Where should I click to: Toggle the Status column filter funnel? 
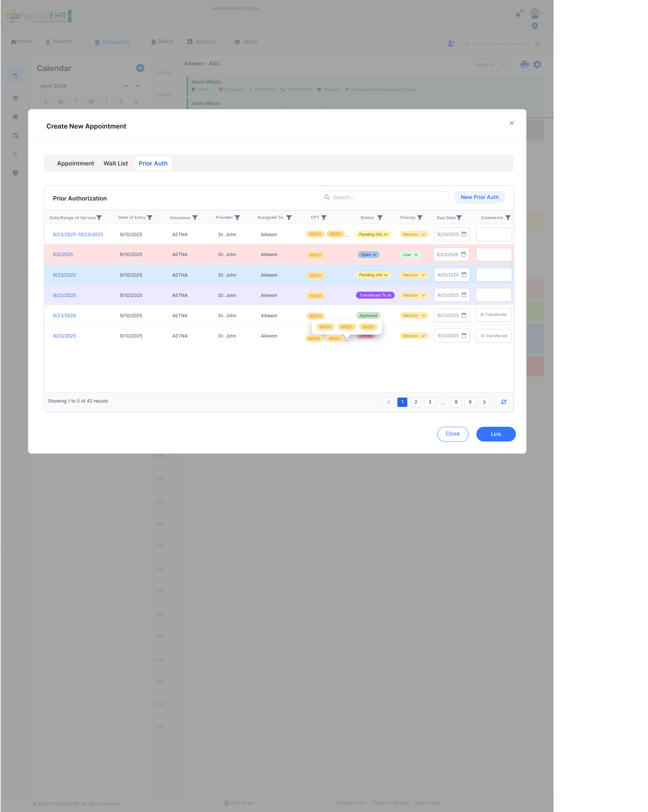pyautogui.click(x=380, y=217)
